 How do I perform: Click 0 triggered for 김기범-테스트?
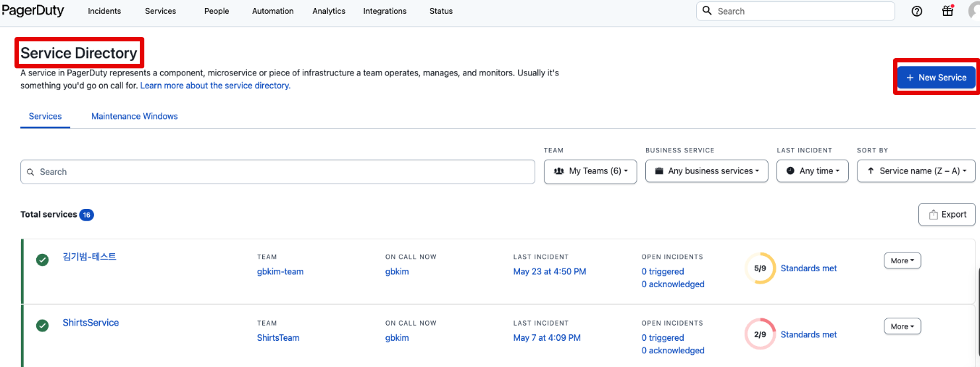coord(663,271)
